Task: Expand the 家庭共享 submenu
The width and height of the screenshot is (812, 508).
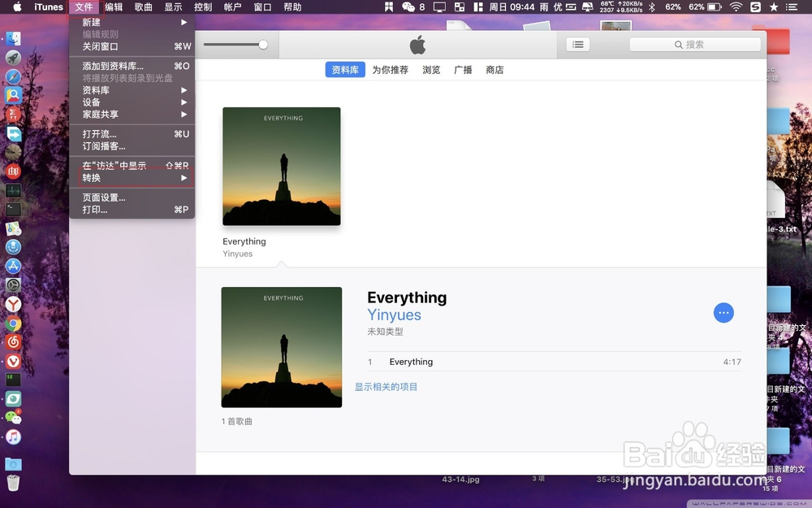Action: click(x=132, y=114)
